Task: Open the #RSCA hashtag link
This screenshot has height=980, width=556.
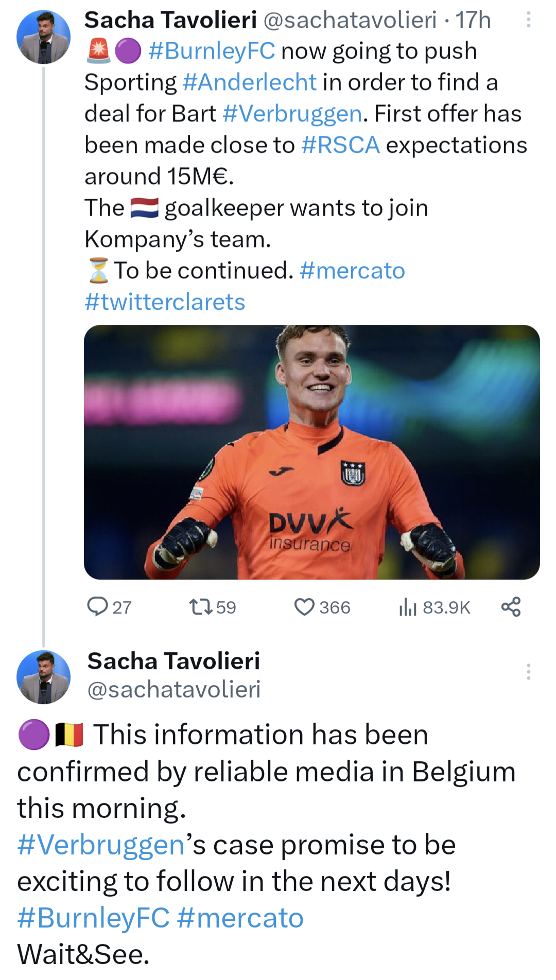Action: point(341,145)
